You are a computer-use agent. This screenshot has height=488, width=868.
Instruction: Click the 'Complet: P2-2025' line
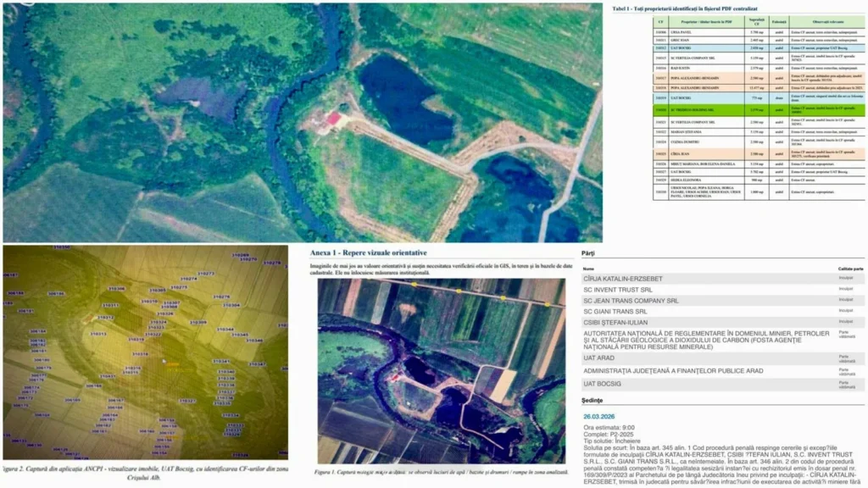click(x=607, y=435)
